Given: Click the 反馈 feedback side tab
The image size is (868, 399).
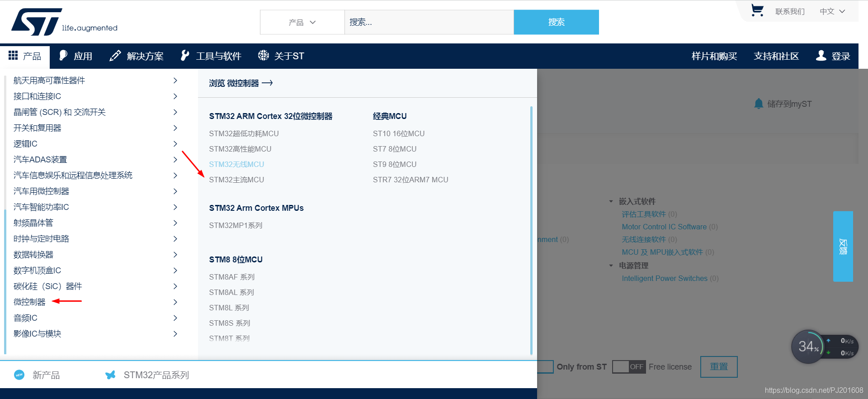Looking at the screenshot, I should (843, 247).
